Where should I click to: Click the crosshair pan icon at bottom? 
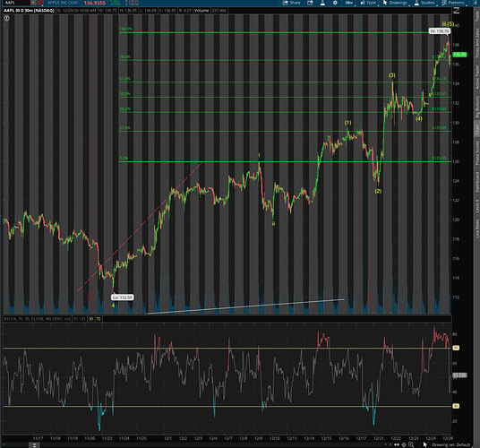(404, 444)
